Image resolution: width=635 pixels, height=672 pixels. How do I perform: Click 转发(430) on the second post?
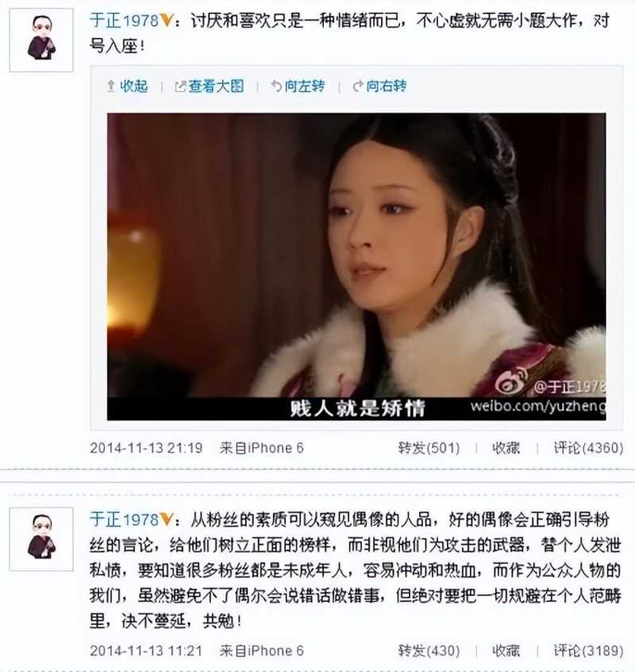(429, 651)
